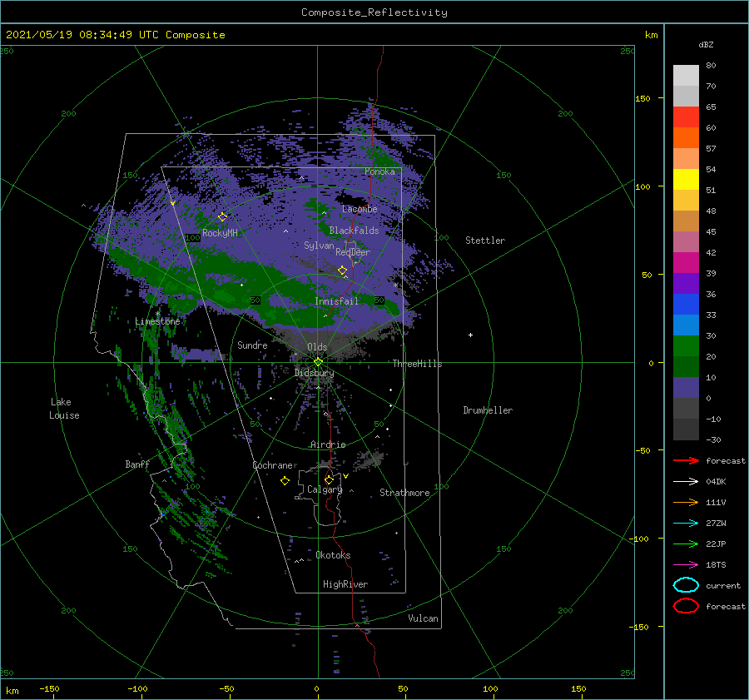Click the yellow marker near RockyMH
This screenshot has width=749, height=700.
pos(222,217)
